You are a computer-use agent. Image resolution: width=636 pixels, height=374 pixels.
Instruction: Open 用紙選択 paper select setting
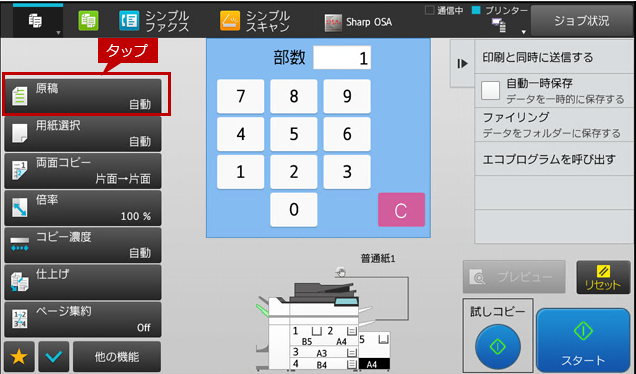click(83, 134)
